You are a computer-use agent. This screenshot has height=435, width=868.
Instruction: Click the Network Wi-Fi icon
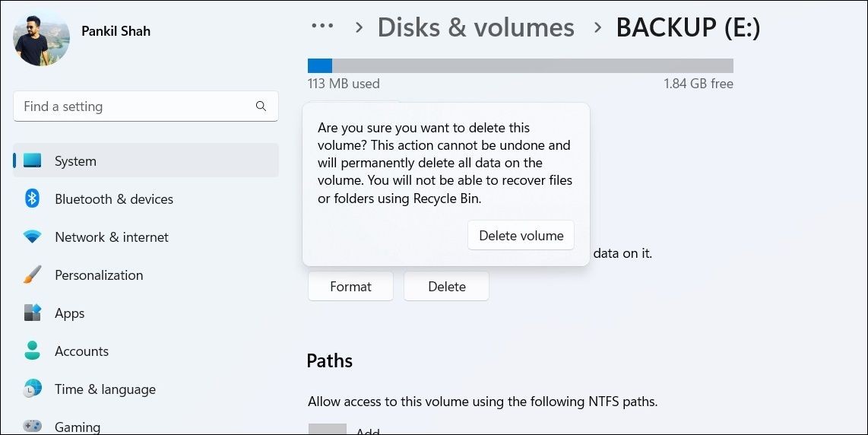[x=32, y=237]
